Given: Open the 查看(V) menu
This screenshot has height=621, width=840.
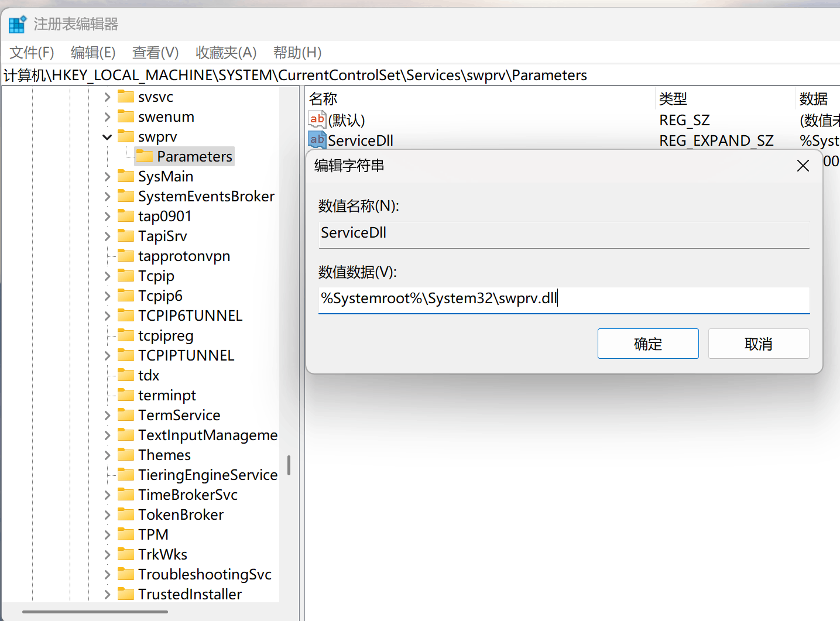Looking at the screenshot, I should [156, 53].
